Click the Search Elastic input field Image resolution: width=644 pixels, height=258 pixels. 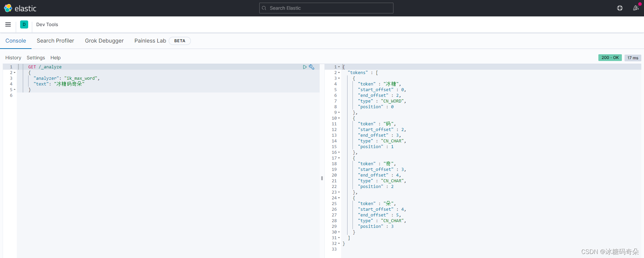(x=326, y=8)
